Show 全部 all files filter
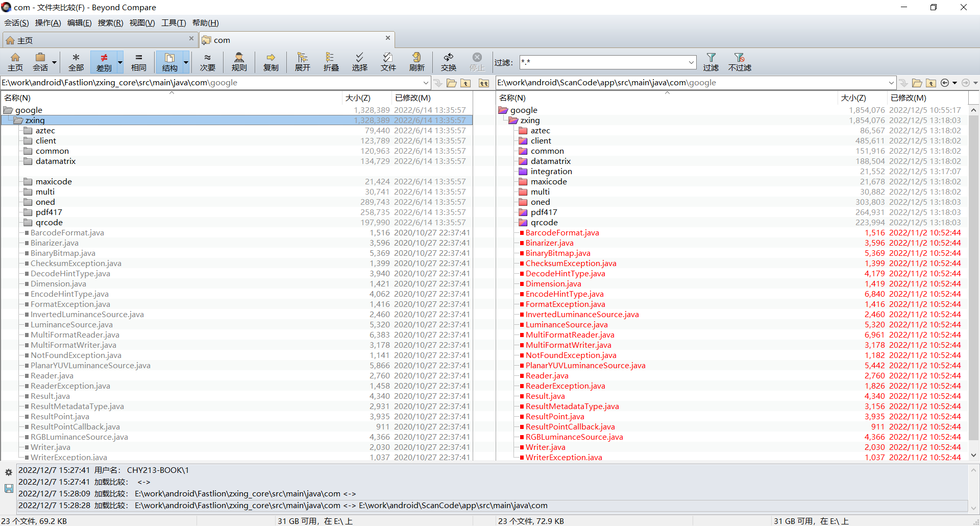This screenshot has height=526, width=980. [76, 62]
